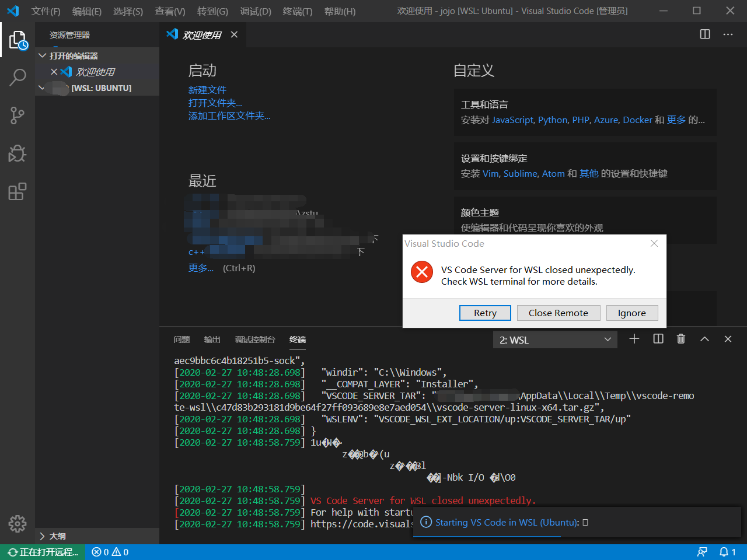This screenshot has height=560, width=747.
Task: Close 欢迎使用 in open editors list
Action: point(54,72)
